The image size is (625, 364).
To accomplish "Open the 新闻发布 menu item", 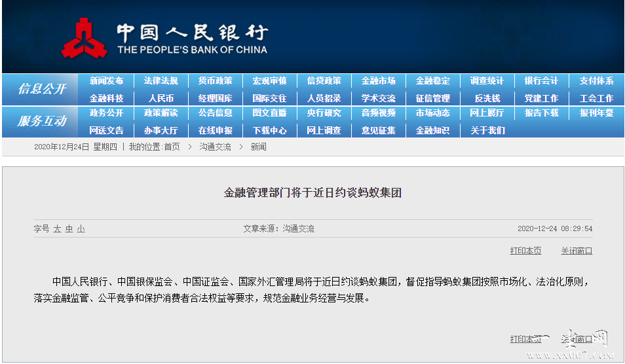I will (x=106, y=81).
